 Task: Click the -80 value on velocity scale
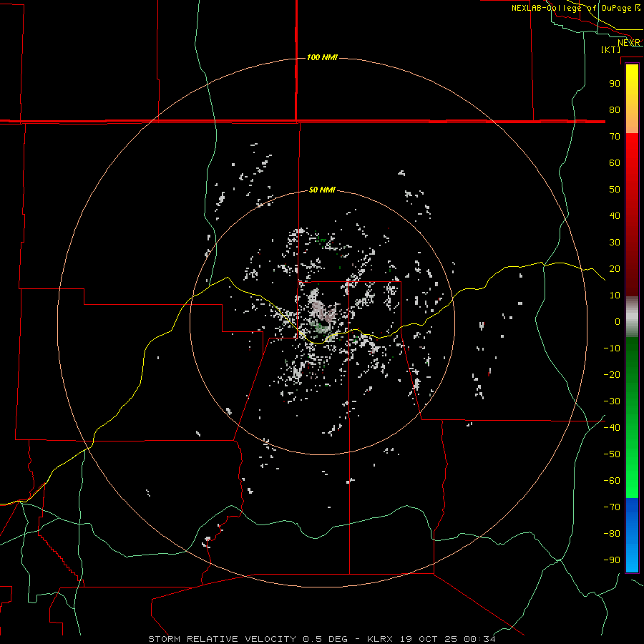tap(612, 534)
